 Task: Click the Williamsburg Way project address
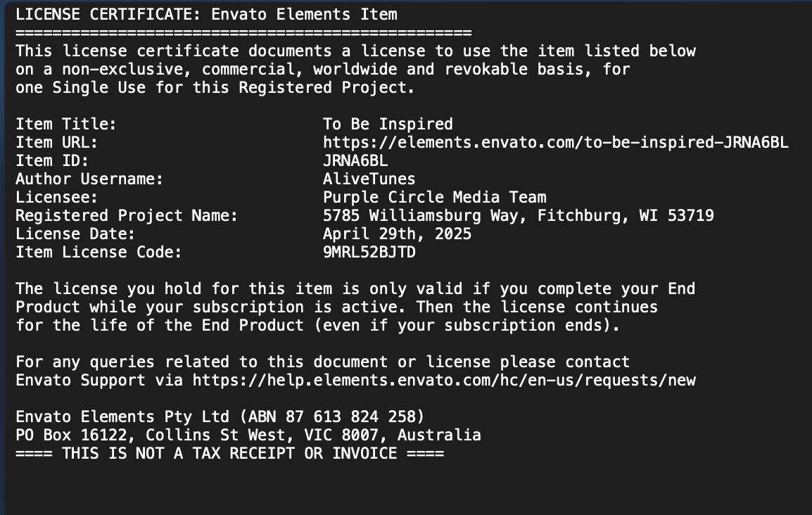pos(518,216)
